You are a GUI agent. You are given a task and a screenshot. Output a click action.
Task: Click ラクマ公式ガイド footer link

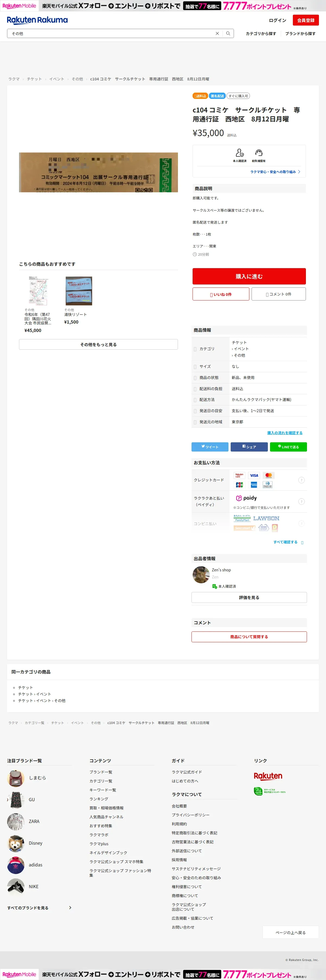point(187,772)
